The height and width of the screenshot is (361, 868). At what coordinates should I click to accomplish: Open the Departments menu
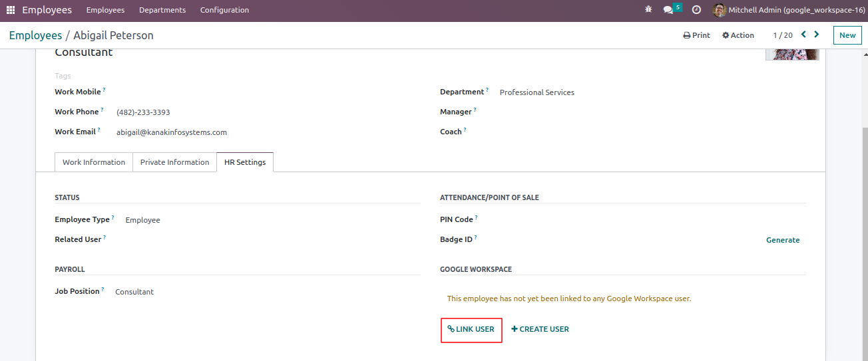[162, 10]
